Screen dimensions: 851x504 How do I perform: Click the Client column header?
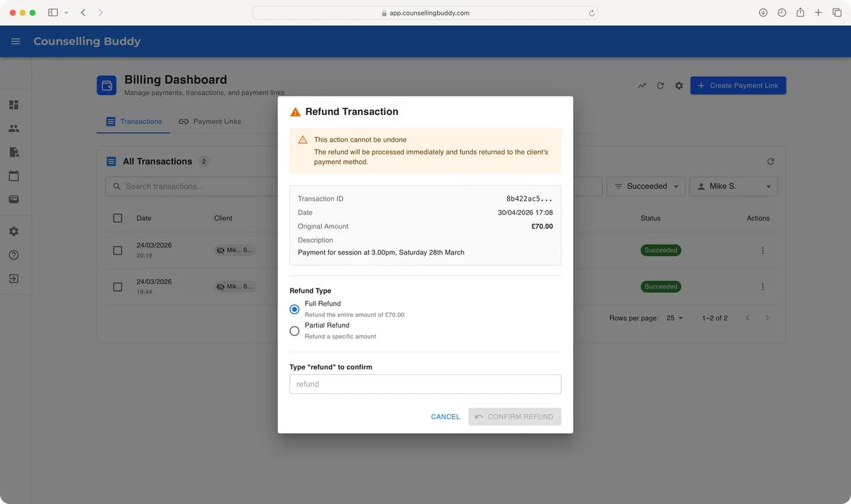tap(223, 218)
